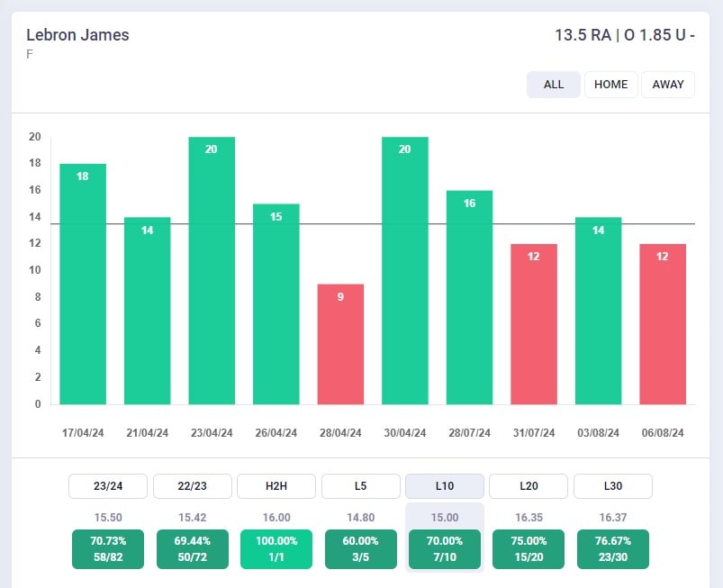Switch to AWAY games filter

pyautogui.click(x=668, y=85)
